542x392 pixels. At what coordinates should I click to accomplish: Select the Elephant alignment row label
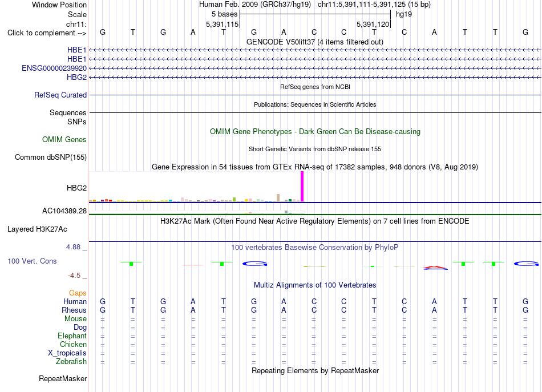coord(72,336)
